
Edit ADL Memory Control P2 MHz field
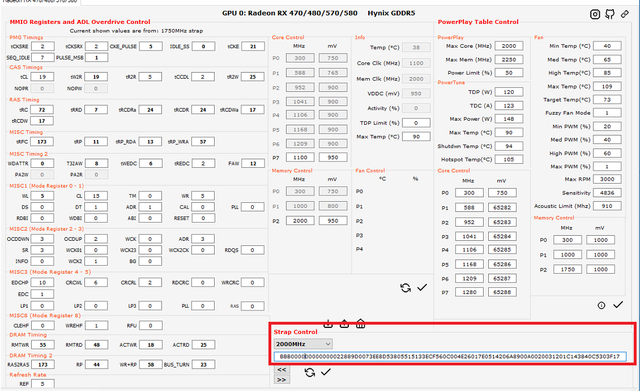[x=300, y=221]
